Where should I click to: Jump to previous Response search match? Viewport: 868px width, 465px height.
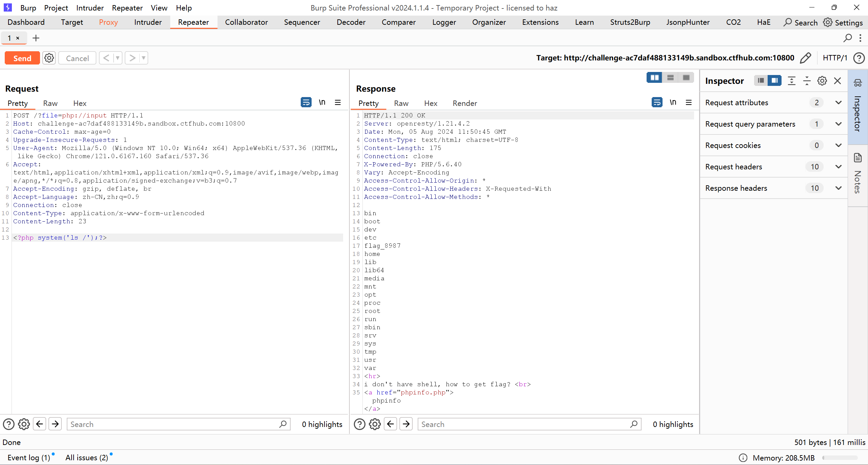point(391,424)
